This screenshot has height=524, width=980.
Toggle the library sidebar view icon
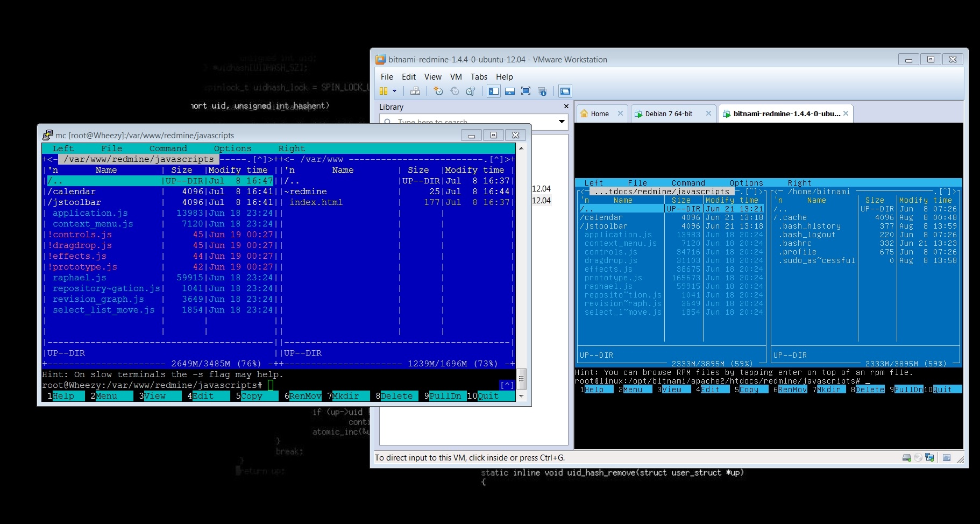(494, 91)
